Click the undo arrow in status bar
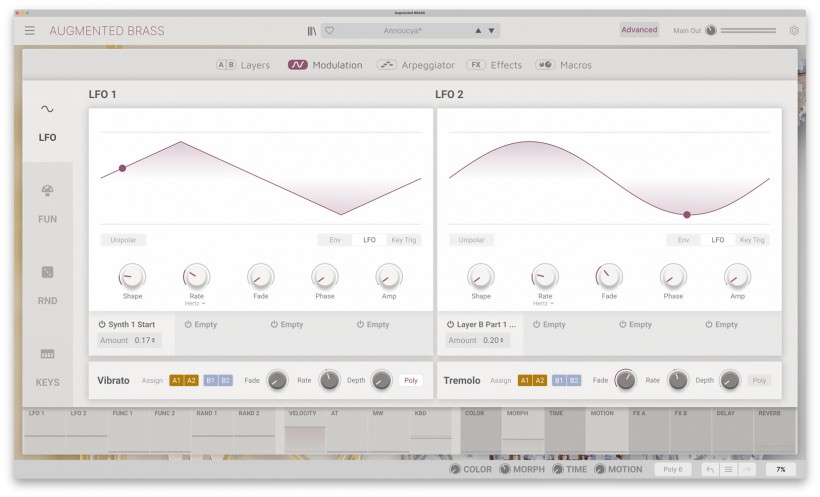This screenshot has width=820, height=497. 710,469
